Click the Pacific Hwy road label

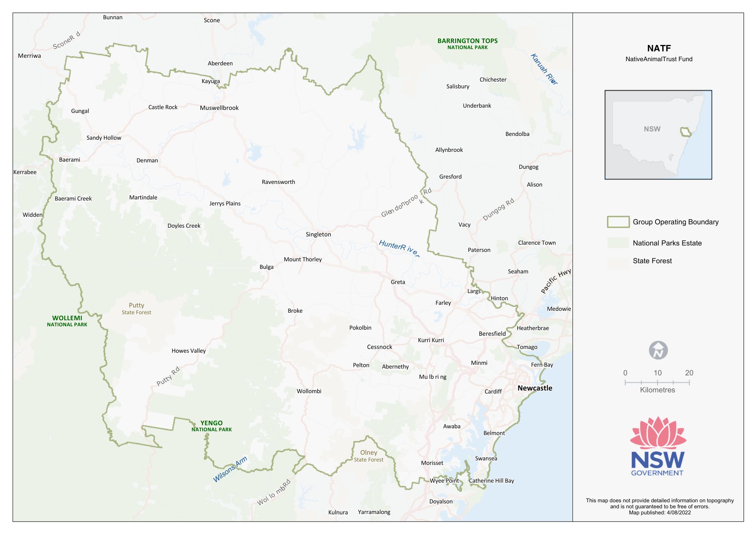click(555, 281)
